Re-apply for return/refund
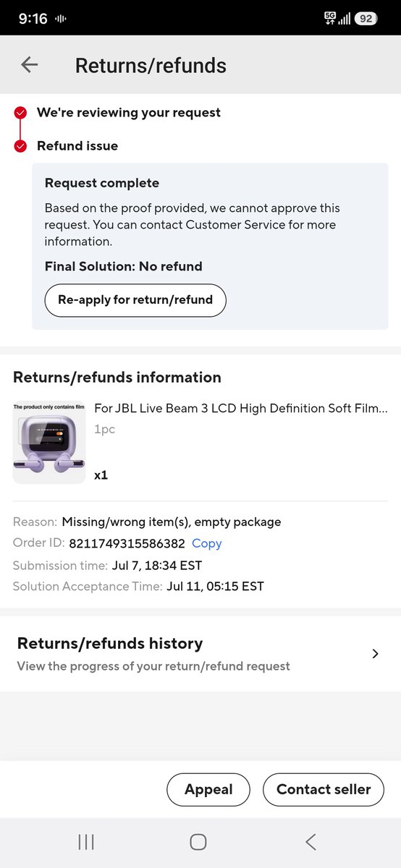Image resolution: width=401 pixels, height=868 pixels. 135,300
